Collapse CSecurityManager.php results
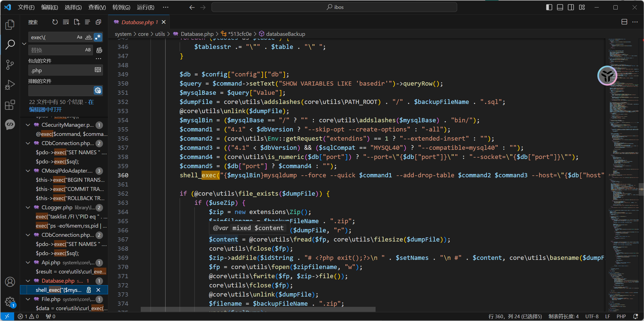 [x=28, y=125]
